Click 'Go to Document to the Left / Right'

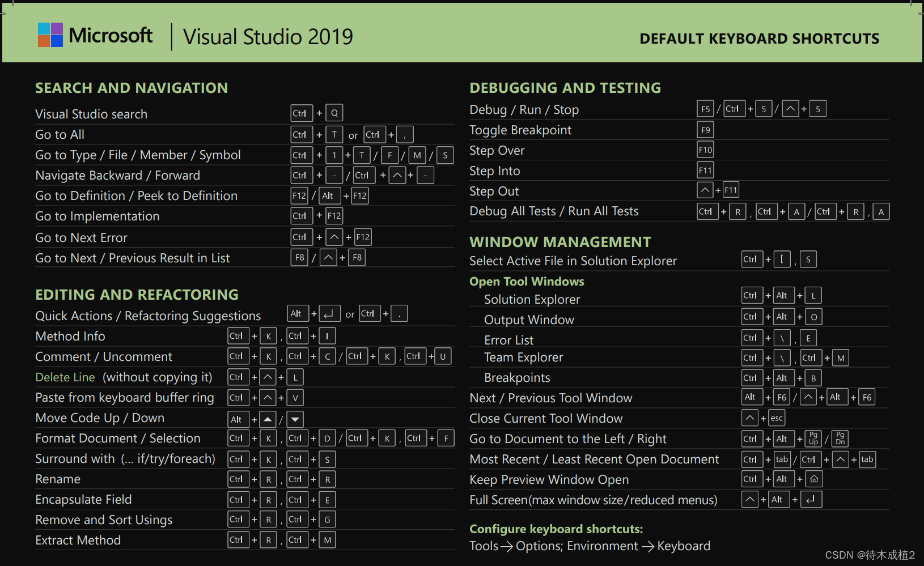point(567,439)
